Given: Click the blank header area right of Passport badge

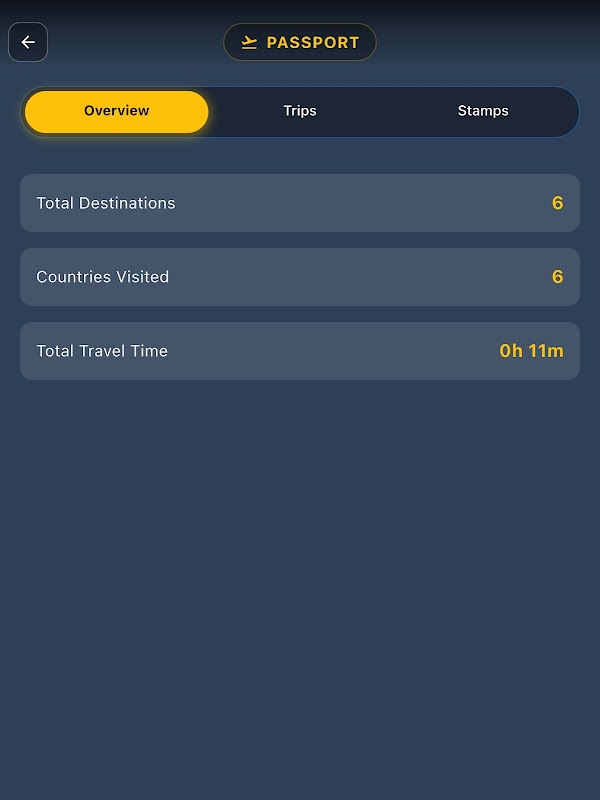Looking at the screenshot, I should (480, 43).
